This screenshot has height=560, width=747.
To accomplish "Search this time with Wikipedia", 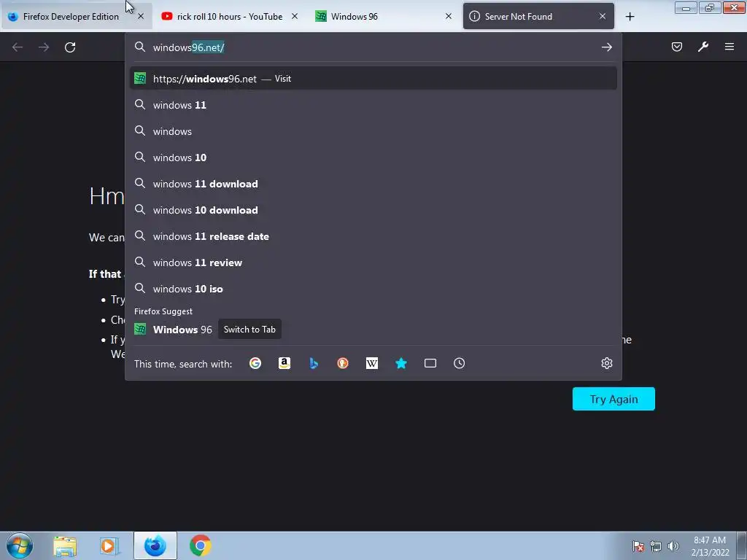I will point(372,363).
